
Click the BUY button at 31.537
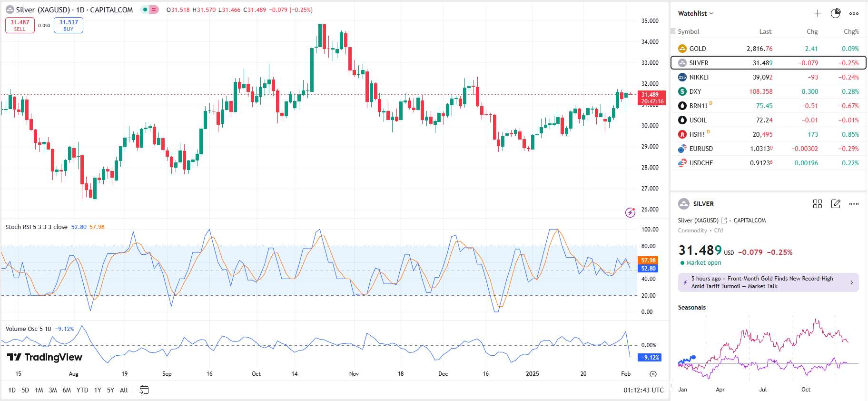pyautogui.click(x=69, y=25)
